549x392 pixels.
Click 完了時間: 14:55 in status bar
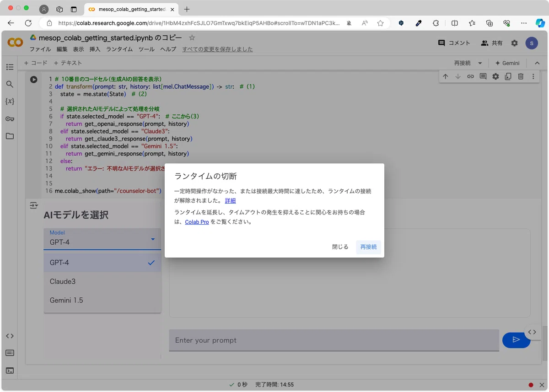[274, 385]
